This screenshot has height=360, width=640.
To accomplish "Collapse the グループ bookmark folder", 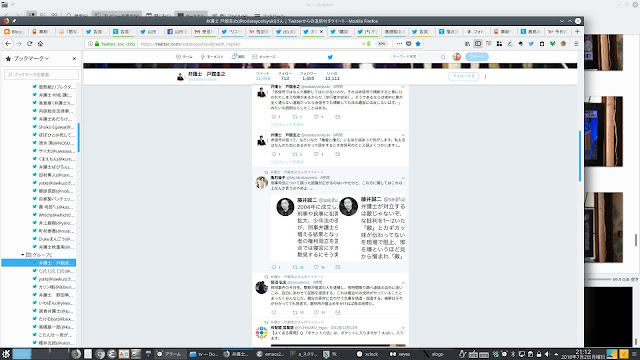I will pos(23,255).
